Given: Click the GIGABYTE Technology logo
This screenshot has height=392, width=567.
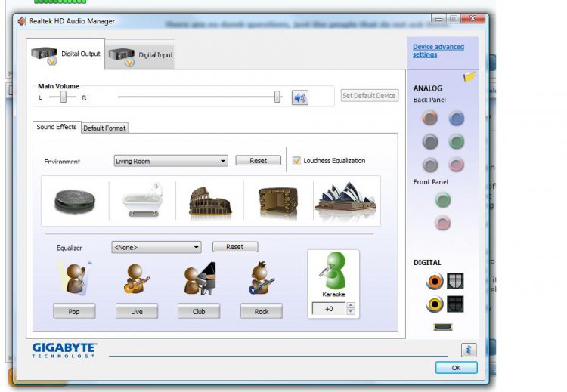Looking at the screenshot, I should pos(64,350).
